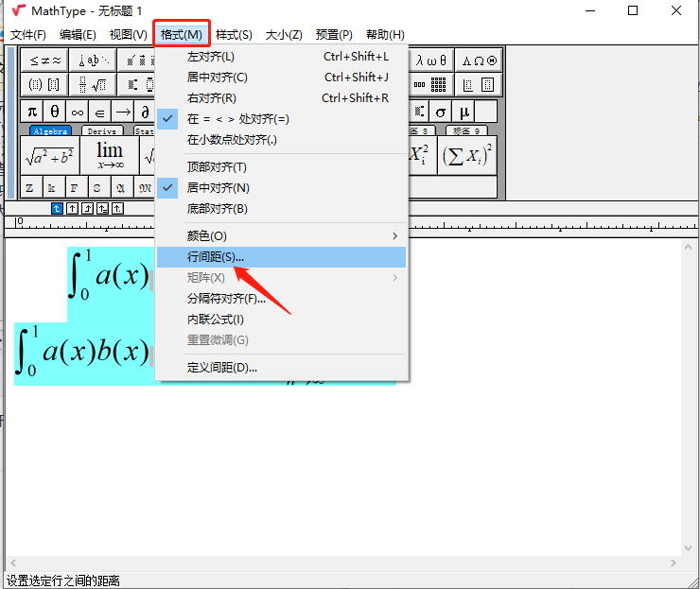Insert the sigma symbol σ
Viewport: 700px width, 589px height.
tap(441, 112)
